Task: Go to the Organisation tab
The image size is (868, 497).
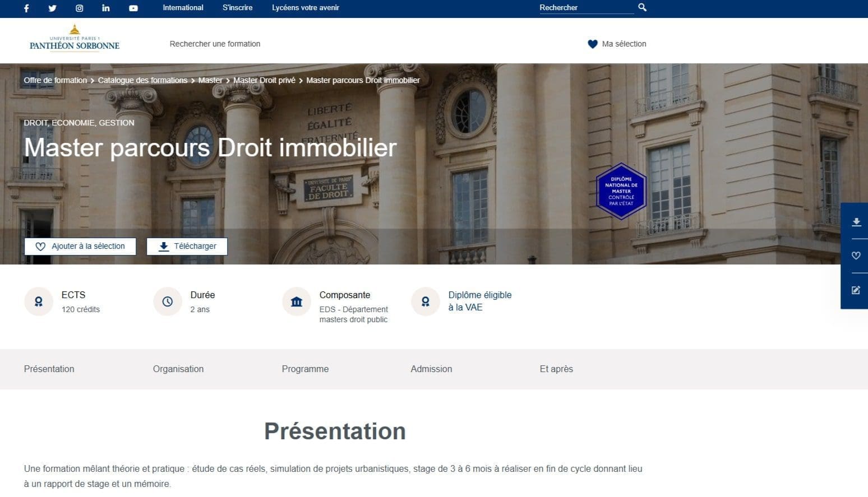Action: click(178, 369)
